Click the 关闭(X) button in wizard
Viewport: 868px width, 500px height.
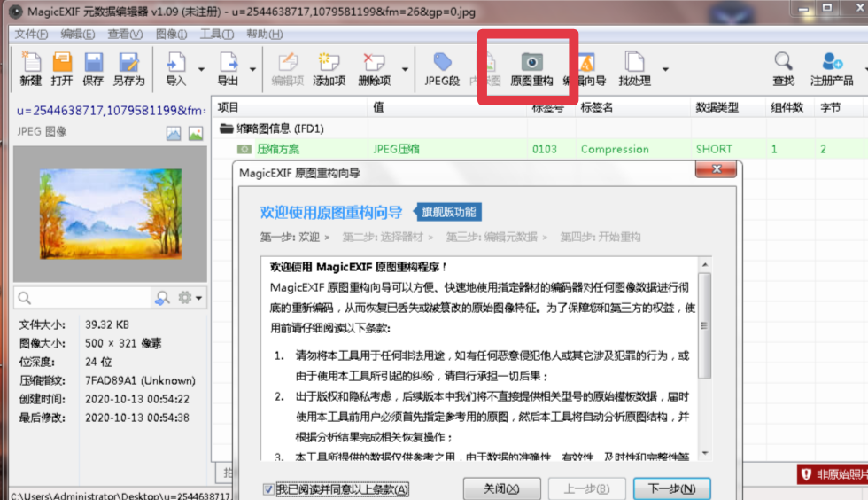501,488
